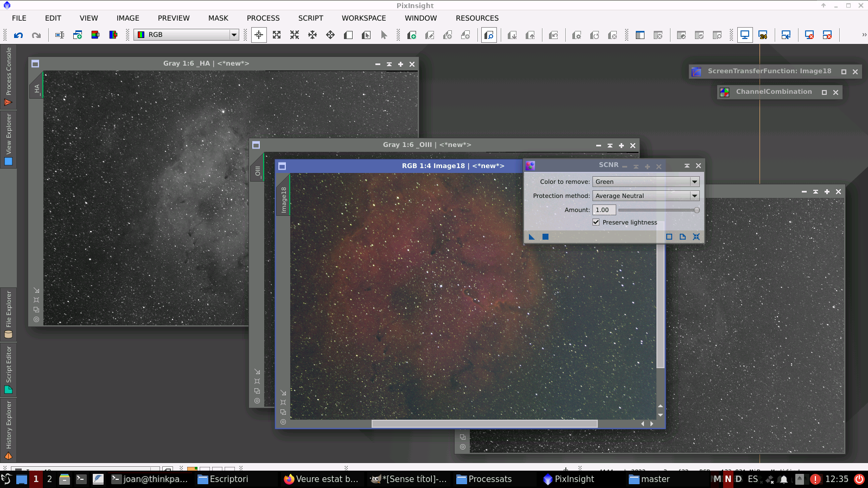Viewport: 868px width, 488px height.
Task: Open SCNR documentation with the document icon
Action: pos(682,236)
